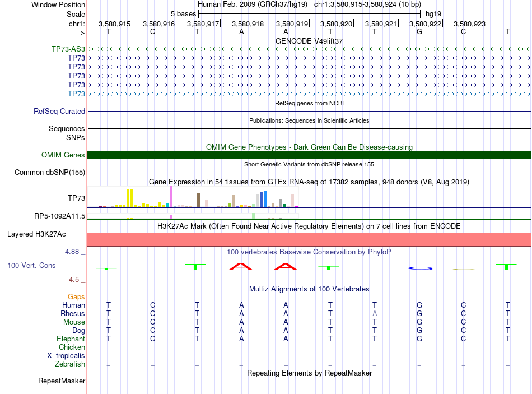Open the OMIM Gene Phenotypes track title
The image size is (532, 394).
click(310, 147)
